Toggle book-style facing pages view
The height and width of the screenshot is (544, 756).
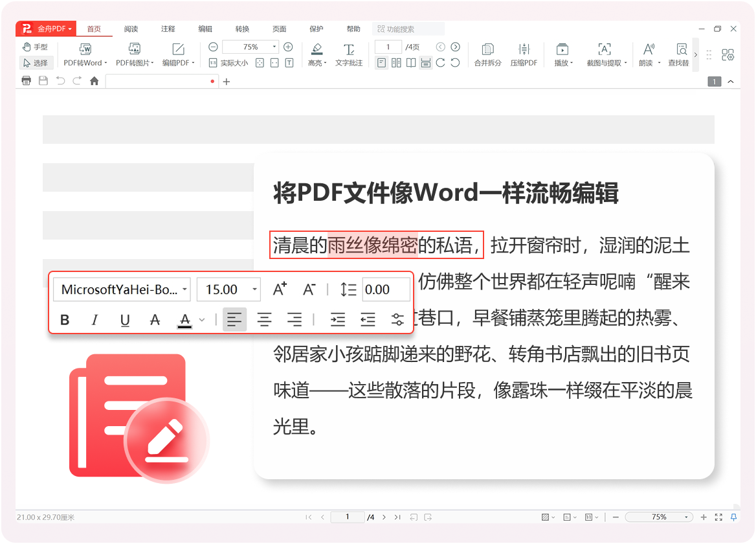point(411,63)
